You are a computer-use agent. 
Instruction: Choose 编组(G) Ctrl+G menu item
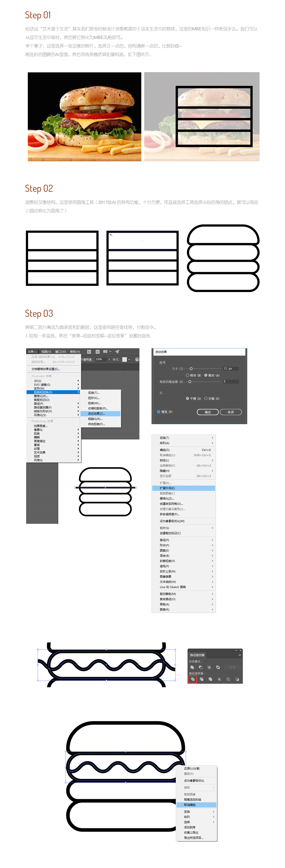click(x=184, y=450)
